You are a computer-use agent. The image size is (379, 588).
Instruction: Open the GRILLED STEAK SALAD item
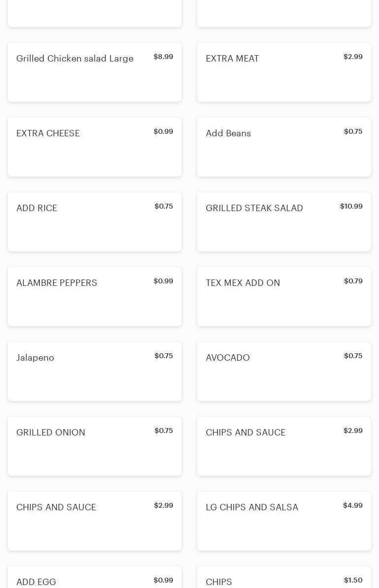point(284,221)
